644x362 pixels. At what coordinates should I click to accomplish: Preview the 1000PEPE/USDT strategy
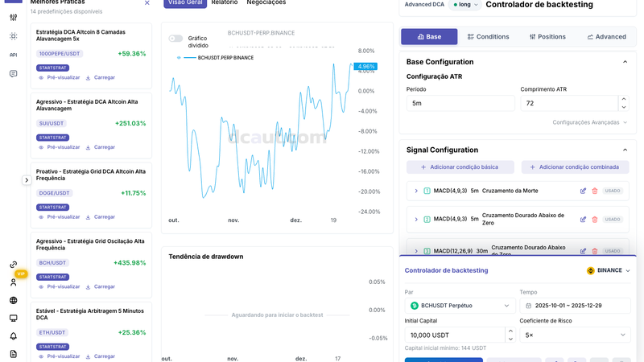[59, 77]
